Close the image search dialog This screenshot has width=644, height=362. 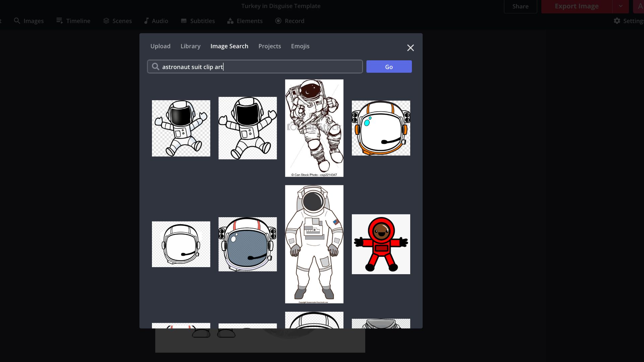tap(410, 48)
